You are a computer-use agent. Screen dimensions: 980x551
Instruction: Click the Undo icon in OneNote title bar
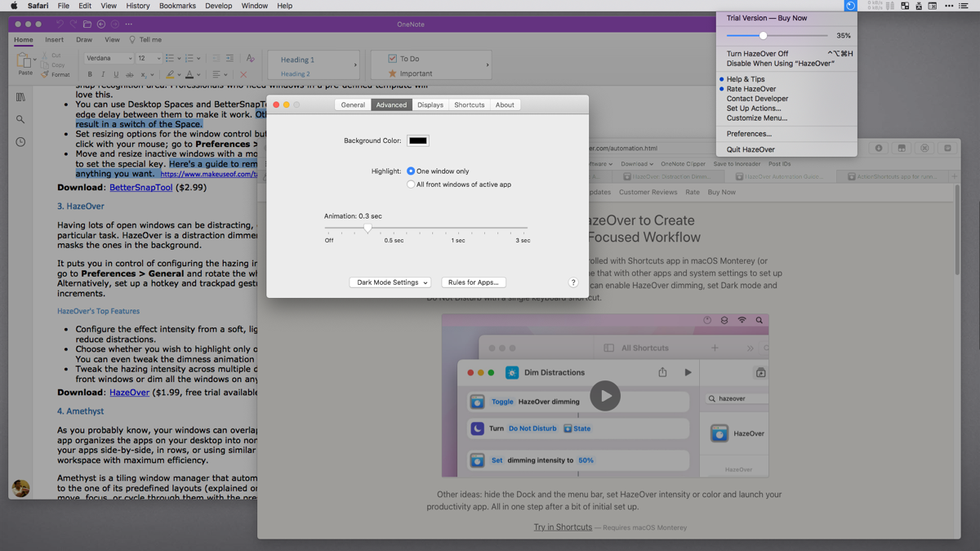click(x=60, y=24)
